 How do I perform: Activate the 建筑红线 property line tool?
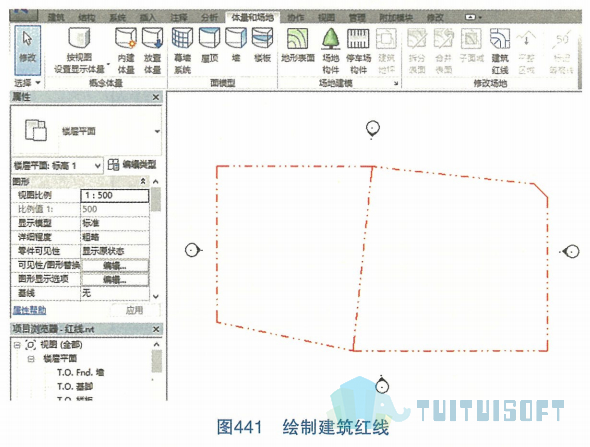[500, 39]
